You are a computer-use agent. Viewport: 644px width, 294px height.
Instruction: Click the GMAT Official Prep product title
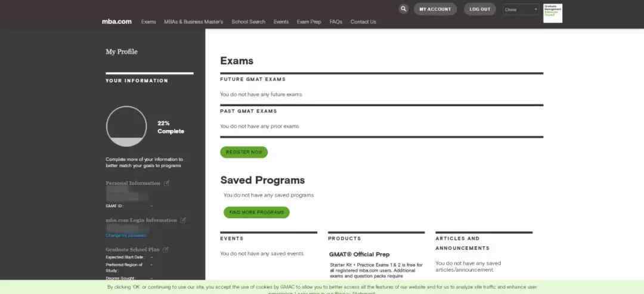click(360, 255)
